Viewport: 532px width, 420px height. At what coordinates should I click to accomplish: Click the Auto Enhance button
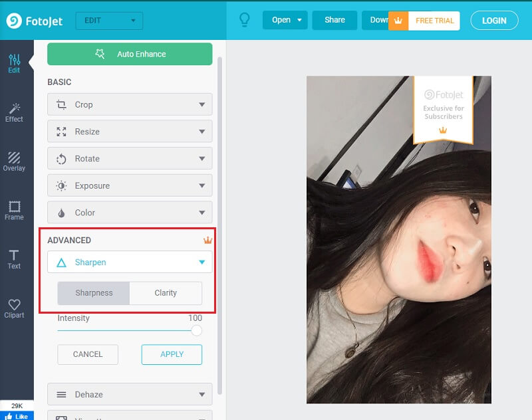130,54
